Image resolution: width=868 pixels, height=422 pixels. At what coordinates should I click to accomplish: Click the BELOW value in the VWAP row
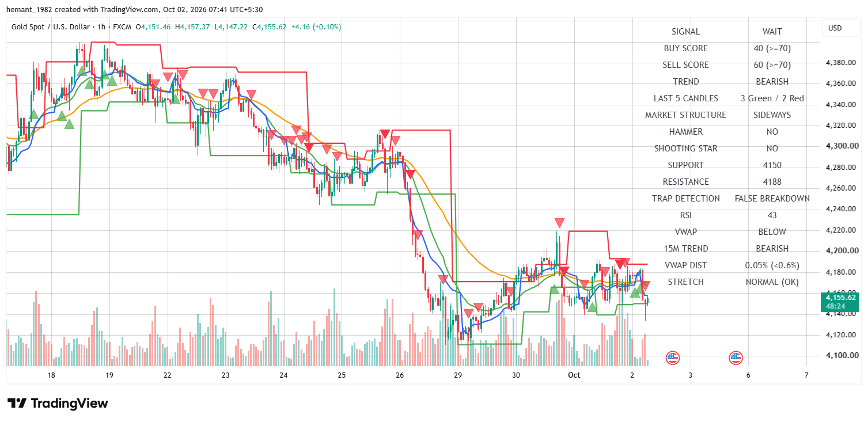coord(772,232)
